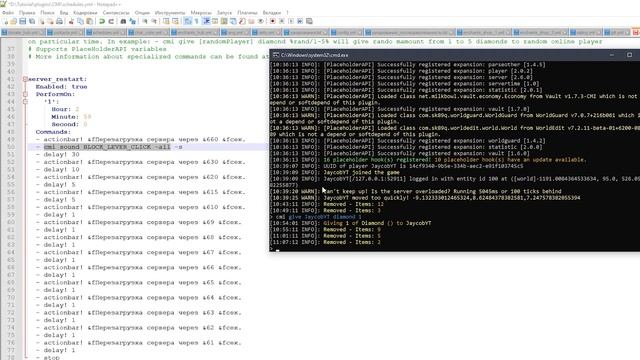Click the Stop recording macro icon
Screen dimensions: 640x360
(x=282, y=21)
